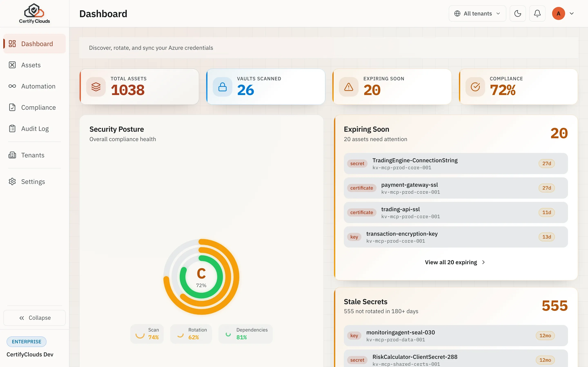This screenshot has height=367, width=588.
Task: Click the arrow next to View all 20 expiring
Action: [483, 262]
